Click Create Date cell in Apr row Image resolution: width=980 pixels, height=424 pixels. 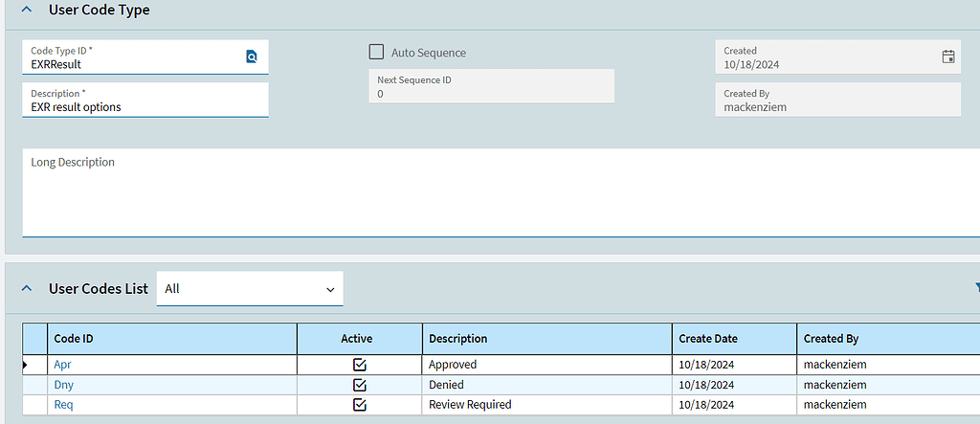[734, 365]
